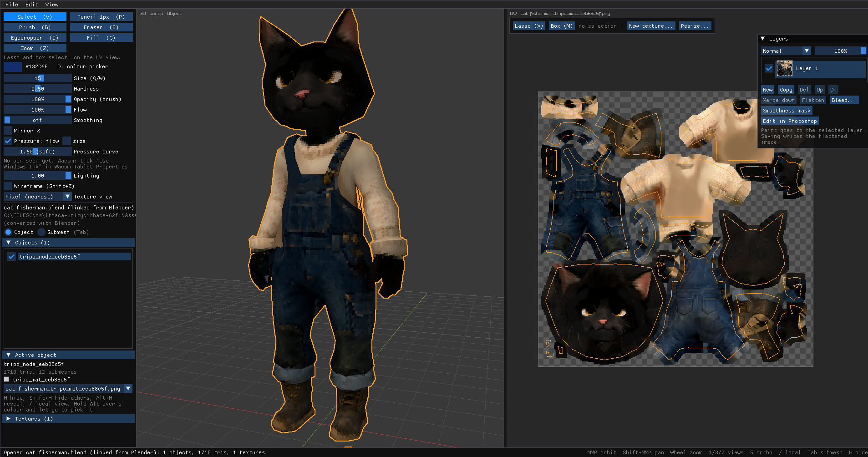The image size is (868, 457).
Task: Click the New texture... button
Action: [651, 26]
